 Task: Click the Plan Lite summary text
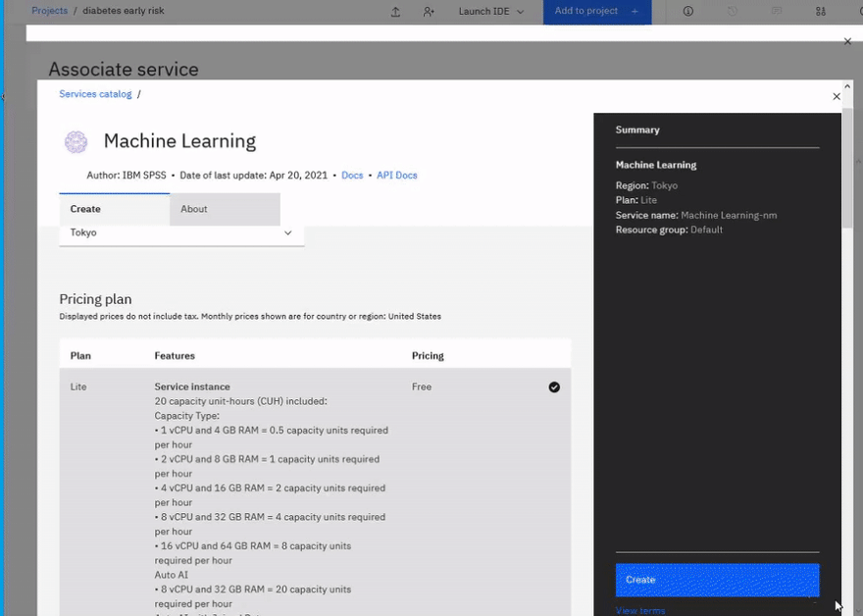636,200
